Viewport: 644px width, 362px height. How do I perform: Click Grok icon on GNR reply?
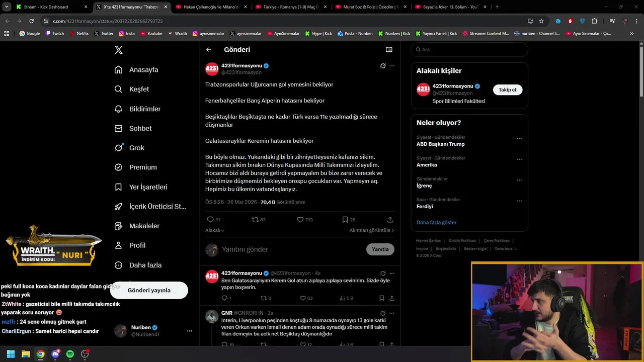pyautogui.click(x=383, y=313)
